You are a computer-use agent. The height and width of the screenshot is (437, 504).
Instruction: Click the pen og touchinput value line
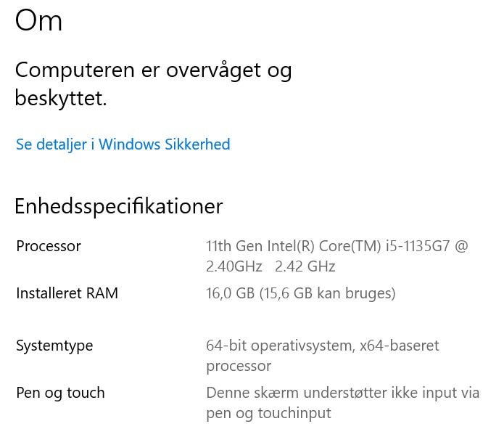pos(268,413)
